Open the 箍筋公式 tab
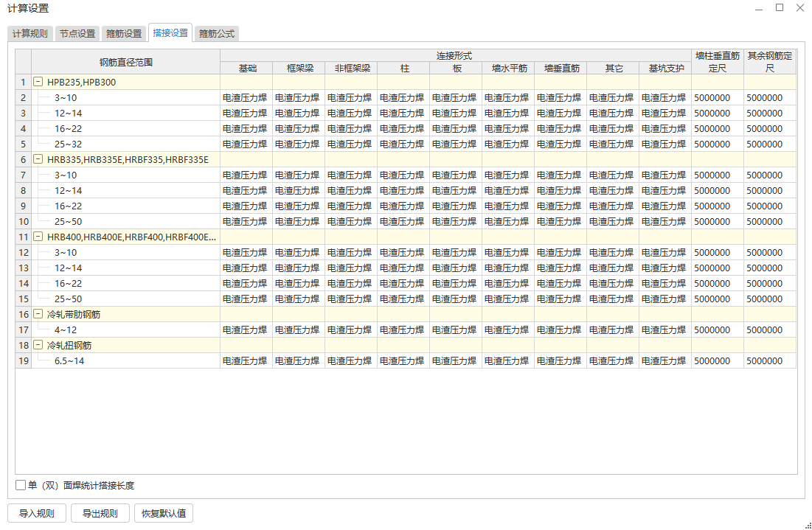Image resolution: width=812 pixels, height=530 pixels. [x=217, y=34]
